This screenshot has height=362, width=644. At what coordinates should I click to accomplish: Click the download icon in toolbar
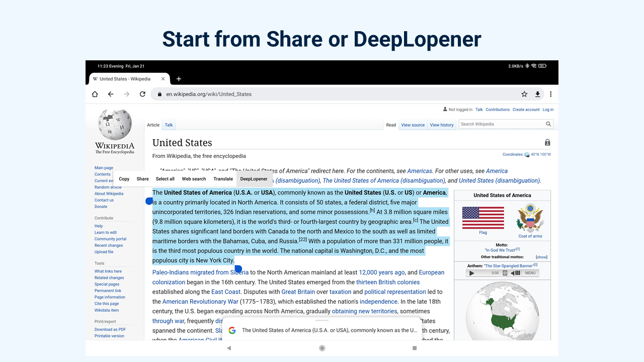[x=537, y=94]
